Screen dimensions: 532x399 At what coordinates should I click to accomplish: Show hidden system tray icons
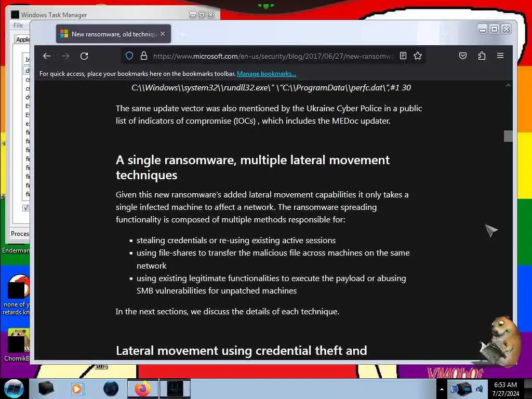[442, 389]
